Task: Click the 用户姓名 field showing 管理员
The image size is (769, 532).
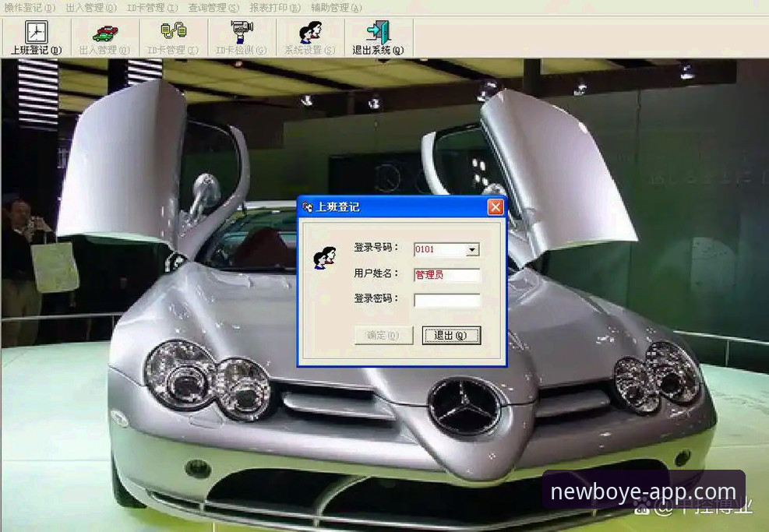Action: tap(446, 275)
